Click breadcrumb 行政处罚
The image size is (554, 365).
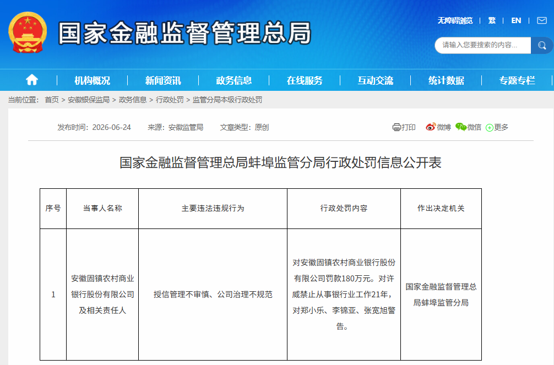point(170,100)
